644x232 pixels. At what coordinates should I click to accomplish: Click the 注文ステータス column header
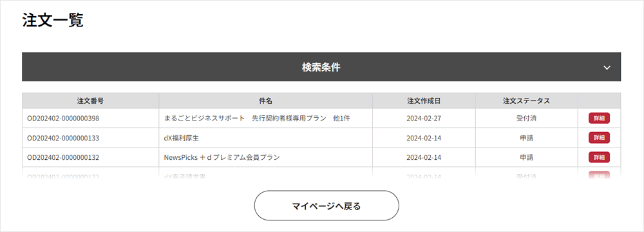pyautogui.click(x=527, y=101)
